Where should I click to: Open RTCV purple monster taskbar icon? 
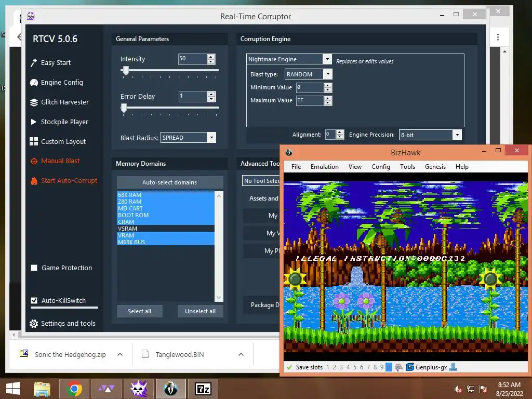coord(139,389)
